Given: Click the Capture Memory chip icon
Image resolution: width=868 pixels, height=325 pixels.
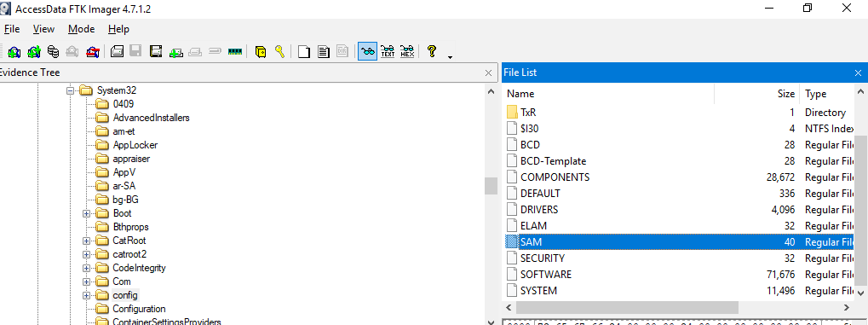Looking at the screenshot, I should pos(235,51).
